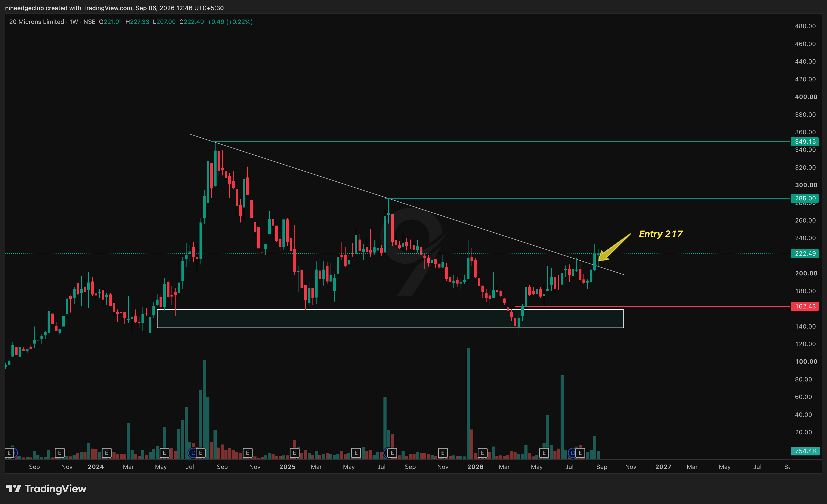Select the red 162.43 stop price label

click(x=805, y=306)
